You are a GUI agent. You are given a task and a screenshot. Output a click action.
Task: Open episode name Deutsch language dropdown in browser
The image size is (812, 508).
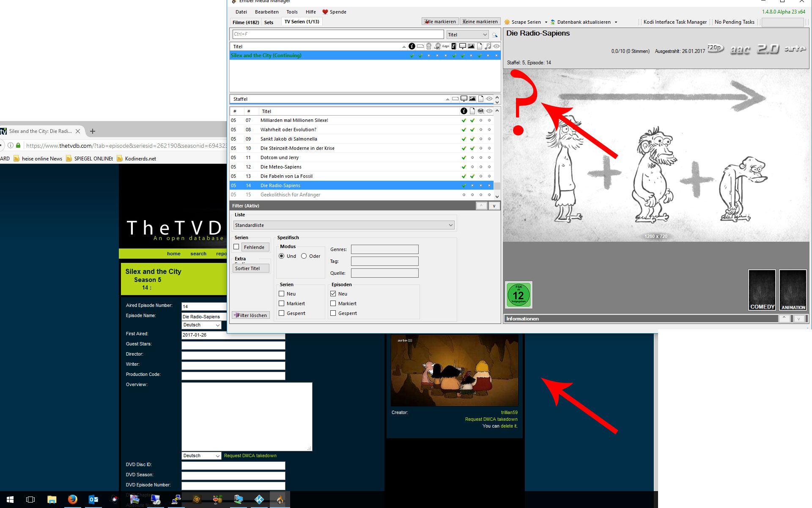(201, 325)
